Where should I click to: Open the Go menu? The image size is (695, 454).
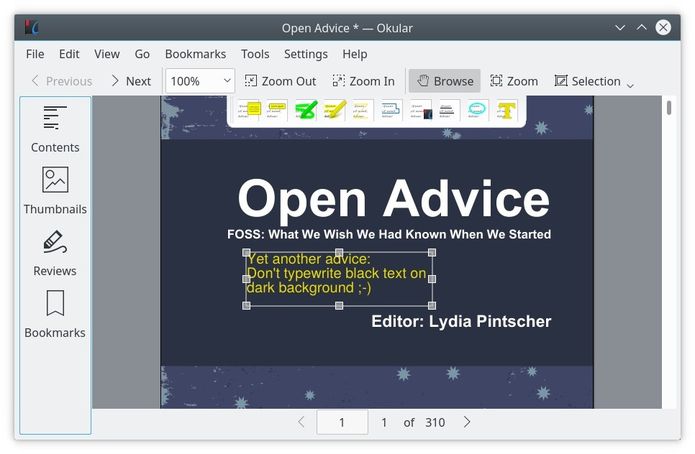142,54
